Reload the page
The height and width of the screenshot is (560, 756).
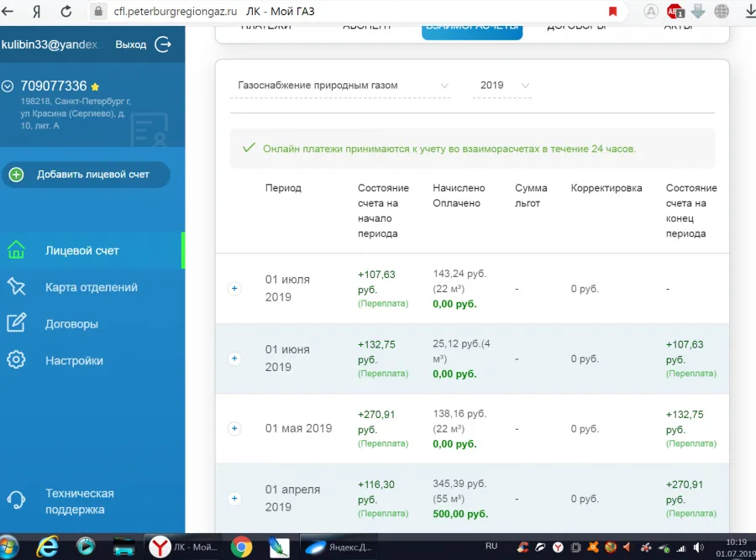(66, 11)
